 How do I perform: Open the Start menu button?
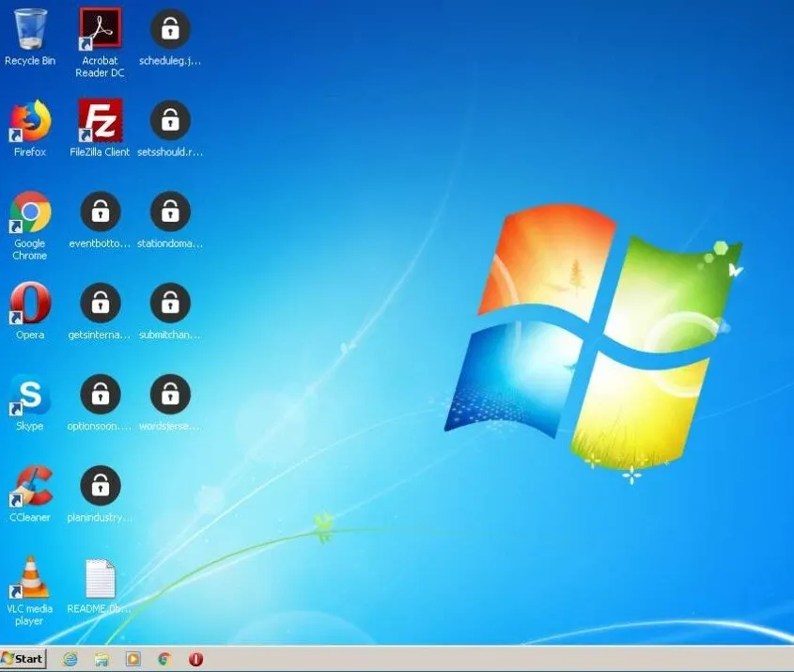click(x=23, y=659)
